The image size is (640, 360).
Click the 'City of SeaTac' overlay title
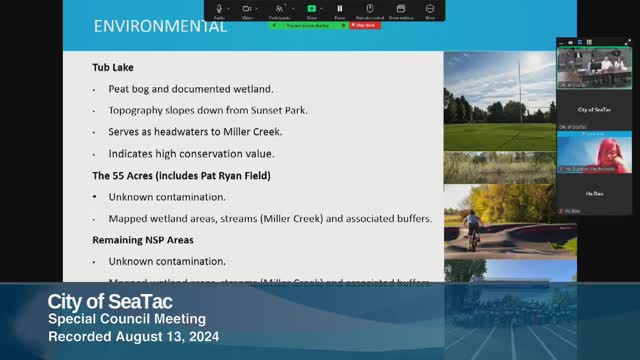click(x=110, y=302)
